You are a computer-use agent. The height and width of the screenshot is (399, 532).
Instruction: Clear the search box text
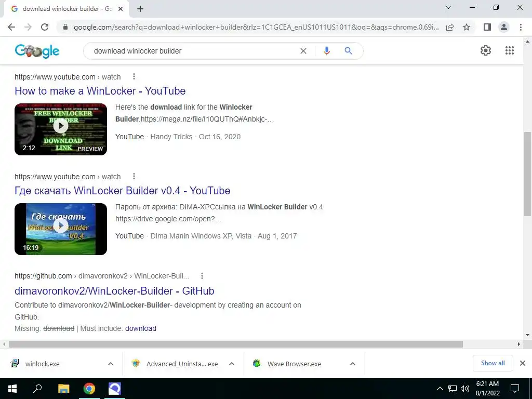coord(303,51)
